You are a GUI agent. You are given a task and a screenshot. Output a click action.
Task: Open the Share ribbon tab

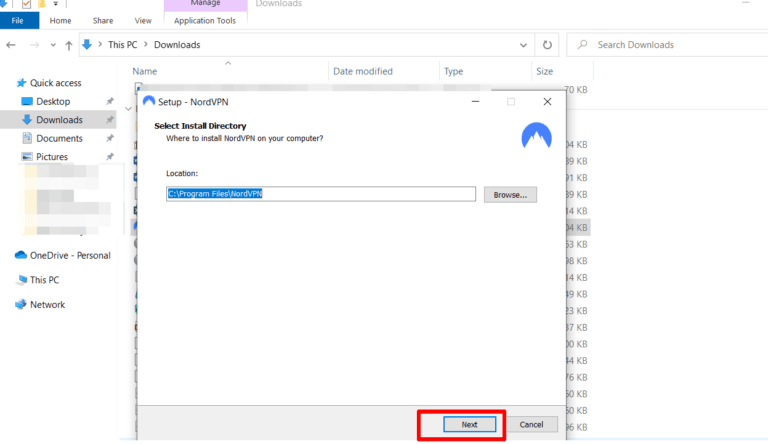click(x=103, y=20)
